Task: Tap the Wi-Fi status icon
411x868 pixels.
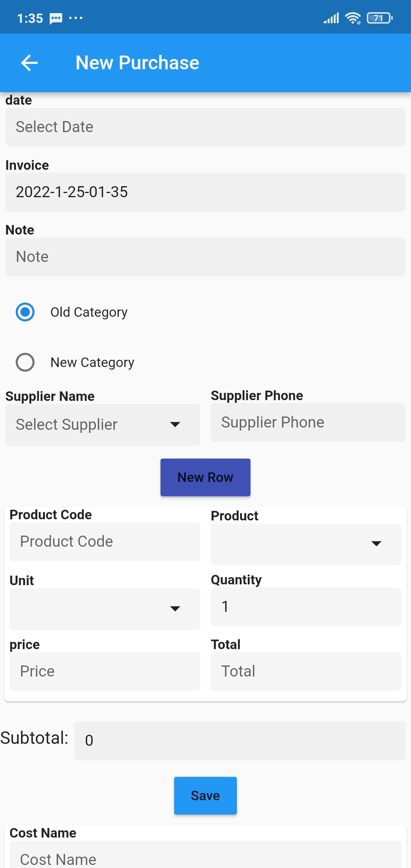Action: coord(353,18)
